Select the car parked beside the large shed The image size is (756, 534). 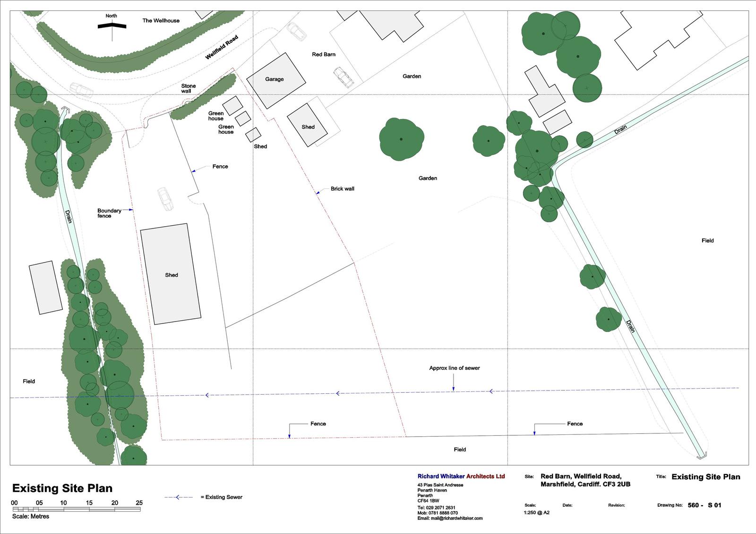[x=165, y=199]
